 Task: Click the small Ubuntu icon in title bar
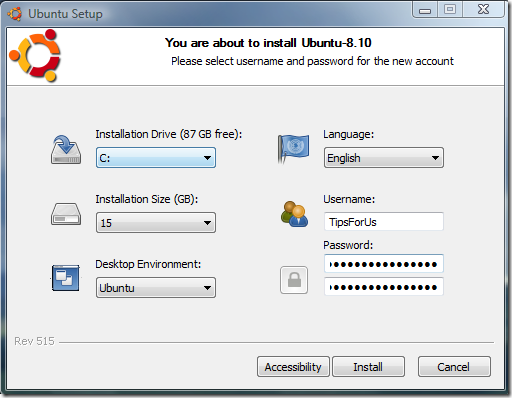15,14
